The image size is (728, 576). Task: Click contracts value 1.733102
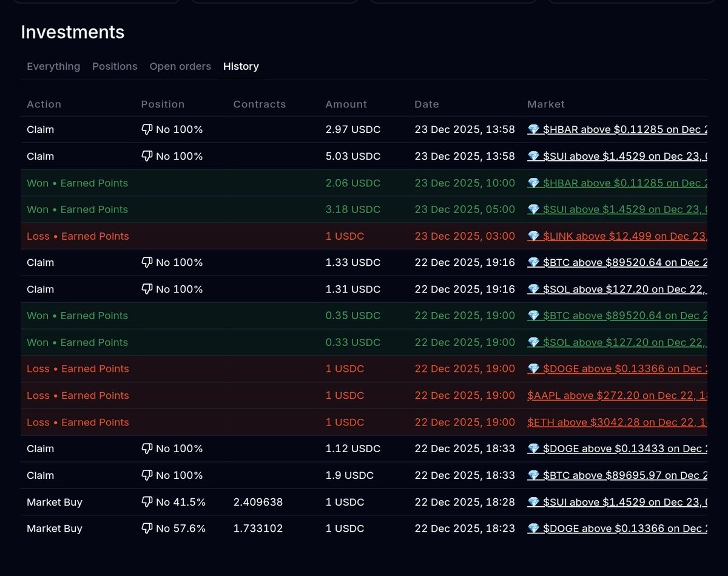coord(258,529)
